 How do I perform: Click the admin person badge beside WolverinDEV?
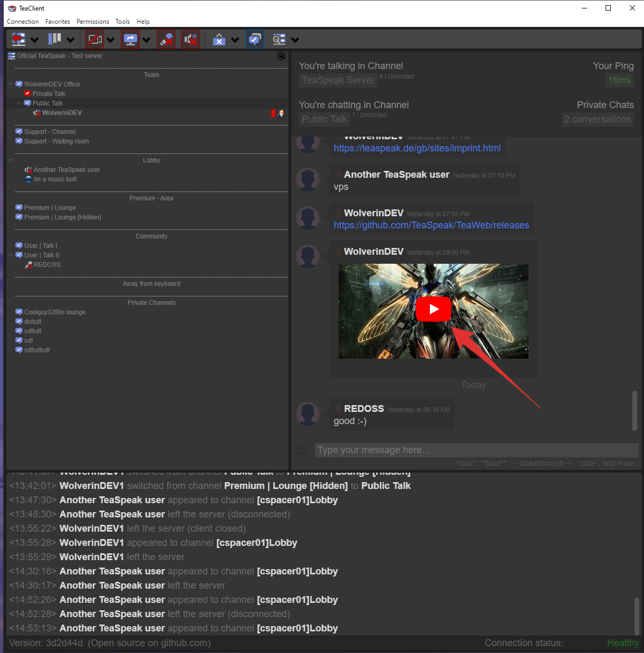(281, 113)
